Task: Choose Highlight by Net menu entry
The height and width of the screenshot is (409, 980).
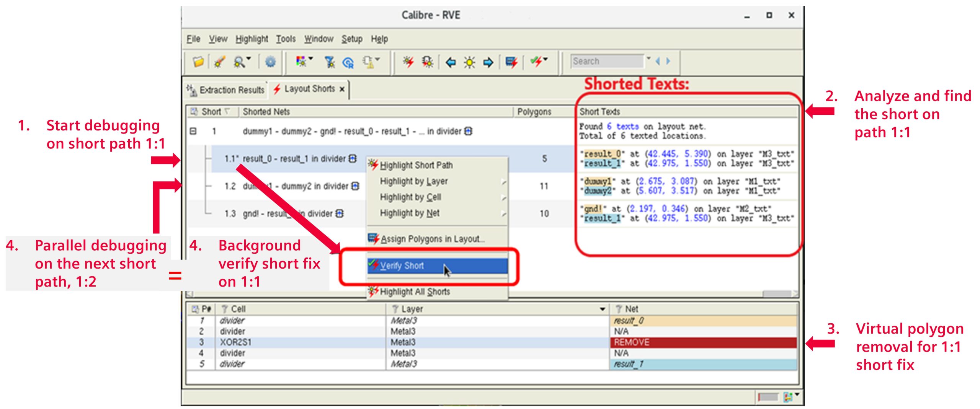Action: pyautogui.click(x=437, y=213)
